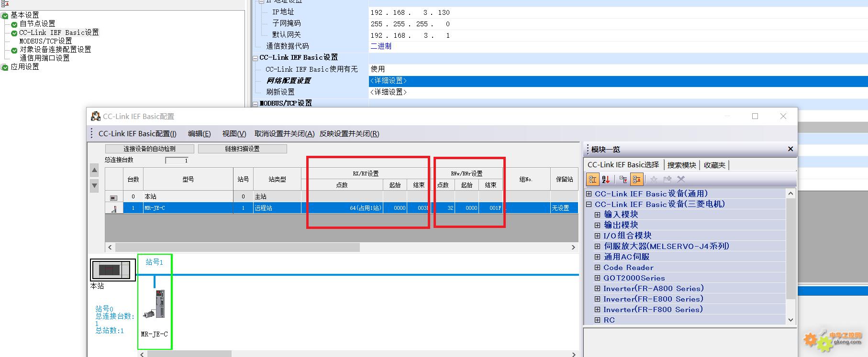Open 网络配置设置 <详细设置> link
Image resolution: width=868 pixels, height=357 pixels.
click(389, 81)
